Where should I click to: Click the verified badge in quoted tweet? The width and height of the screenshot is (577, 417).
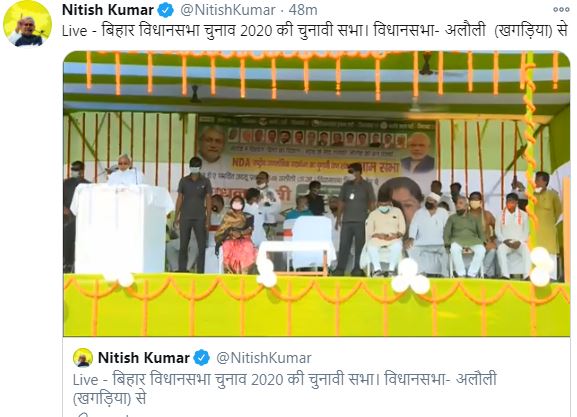coord(201,358)
